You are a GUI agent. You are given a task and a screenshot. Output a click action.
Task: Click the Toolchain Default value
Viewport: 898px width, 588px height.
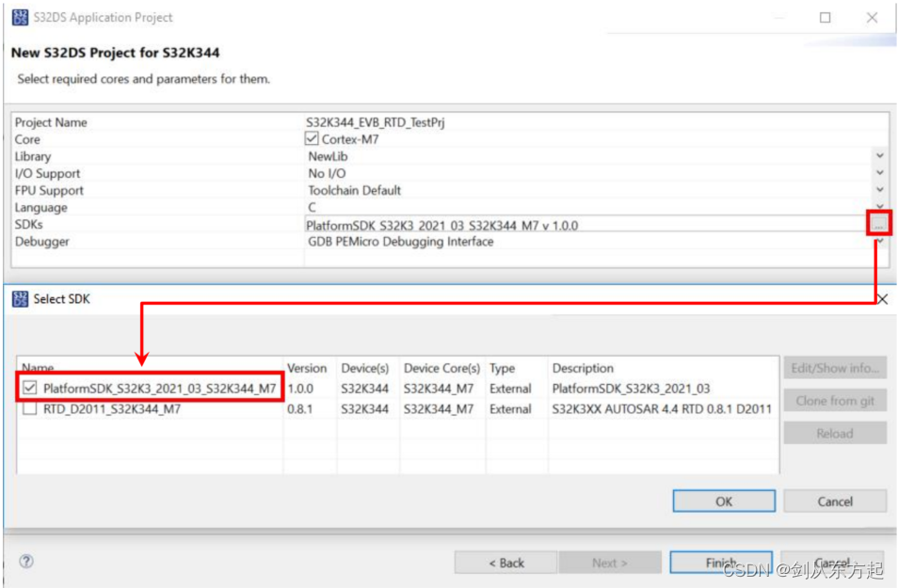pos(354,190)
